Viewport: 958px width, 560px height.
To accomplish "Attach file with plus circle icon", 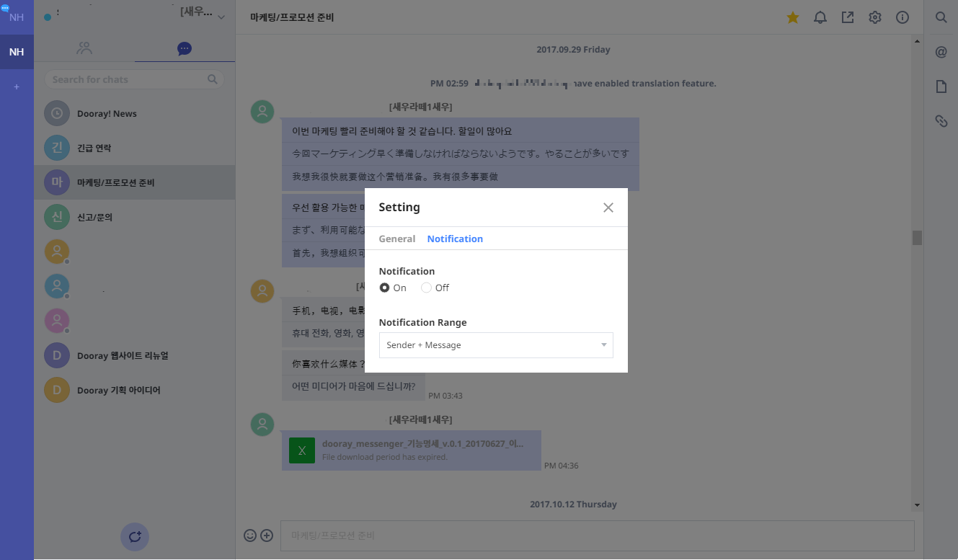I will click(267, 535).
